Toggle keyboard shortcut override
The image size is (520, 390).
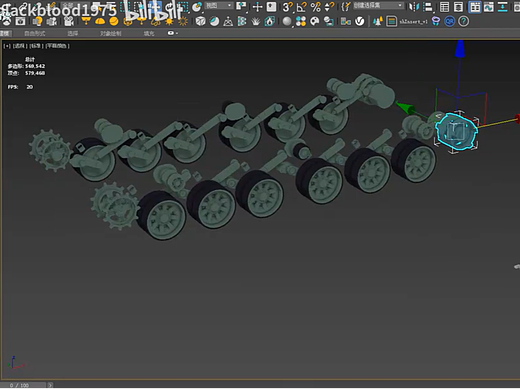tap(272, 7)
